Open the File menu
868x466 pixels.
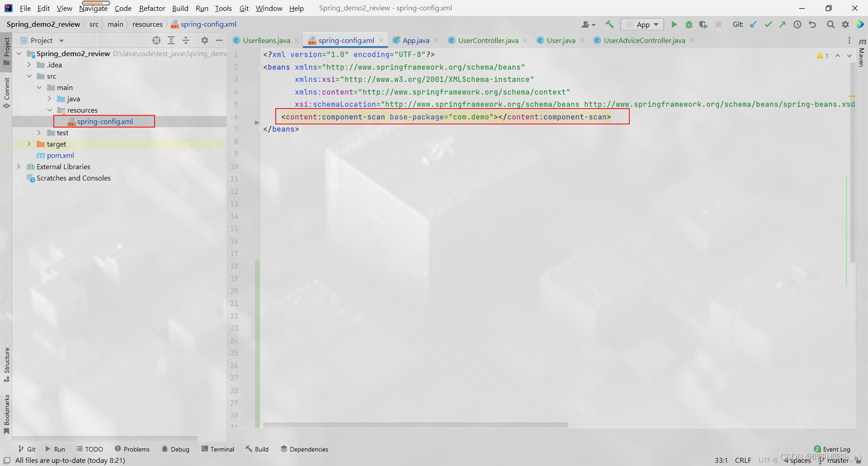click(25, 8)
